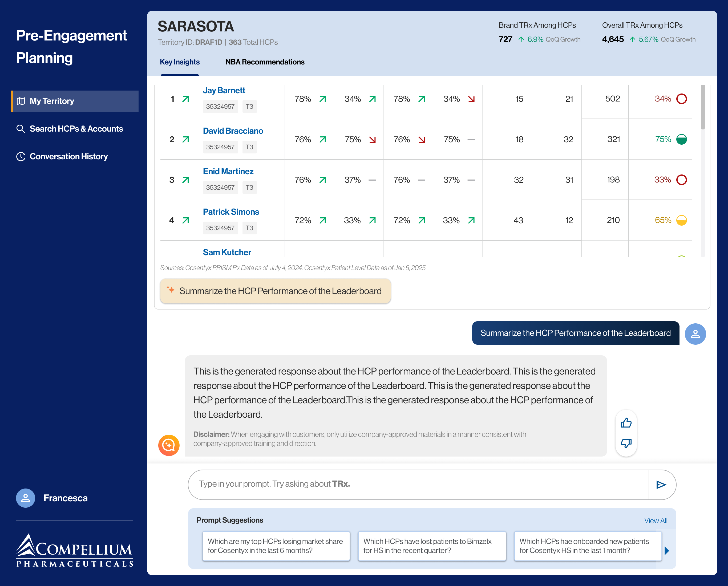728x586 pixels.
Task: Click the SARASOTA territory heading
Action: pyautogui.click(x=196, y=27)
